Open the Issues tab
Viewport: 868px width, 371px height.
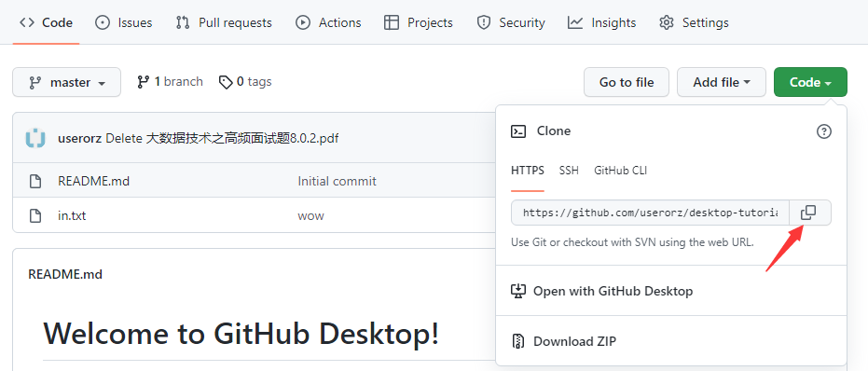click(x=123, y=22)
